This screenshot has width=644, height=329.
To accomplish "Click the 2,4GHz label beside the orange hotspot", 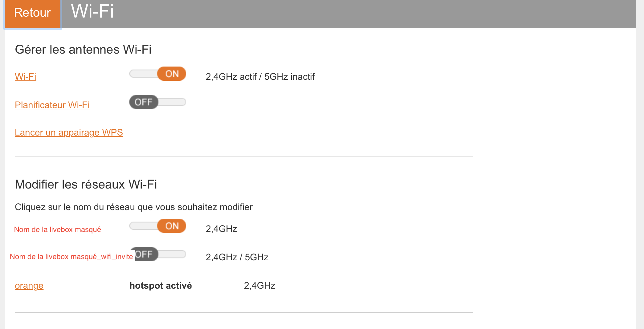I will [259, 286].
